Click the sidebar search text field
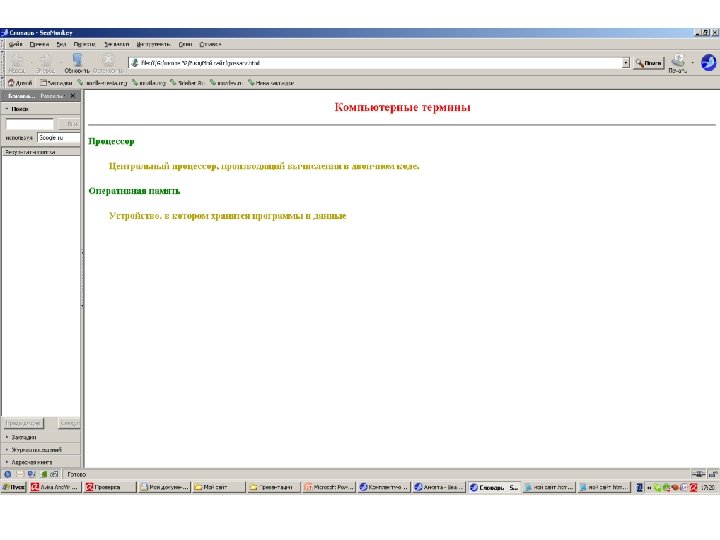 pyautogui.click(x=29, y=124)
